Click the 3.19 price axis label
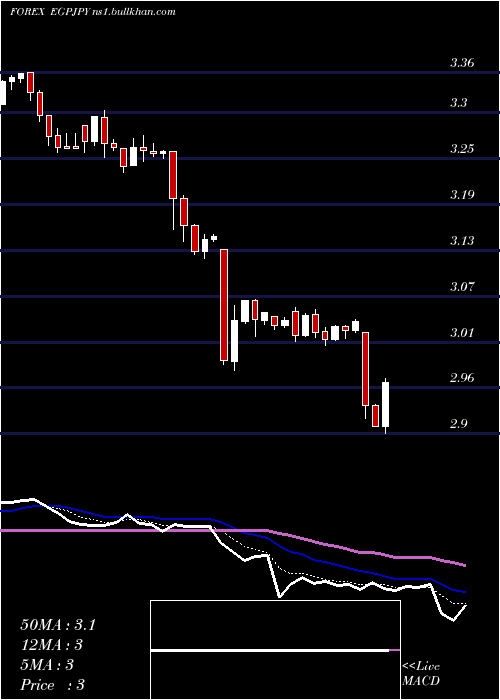The image size is (500, 700). [462, 195]
